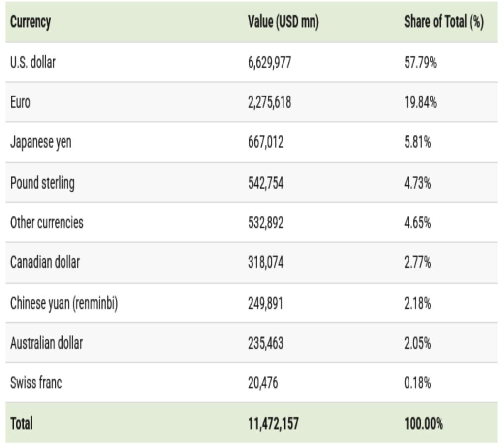Click the Canadian dollar cell
504x447 pixels.
coord(45,262)
